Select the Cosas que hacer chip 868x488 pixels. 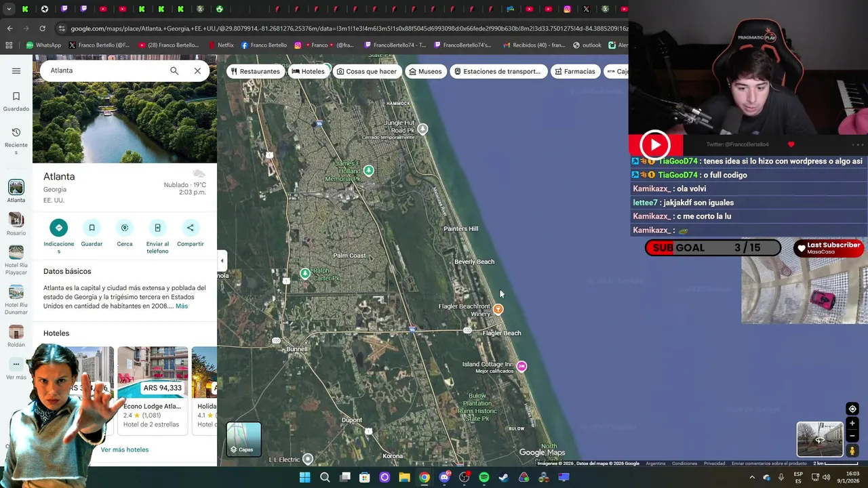367,71
